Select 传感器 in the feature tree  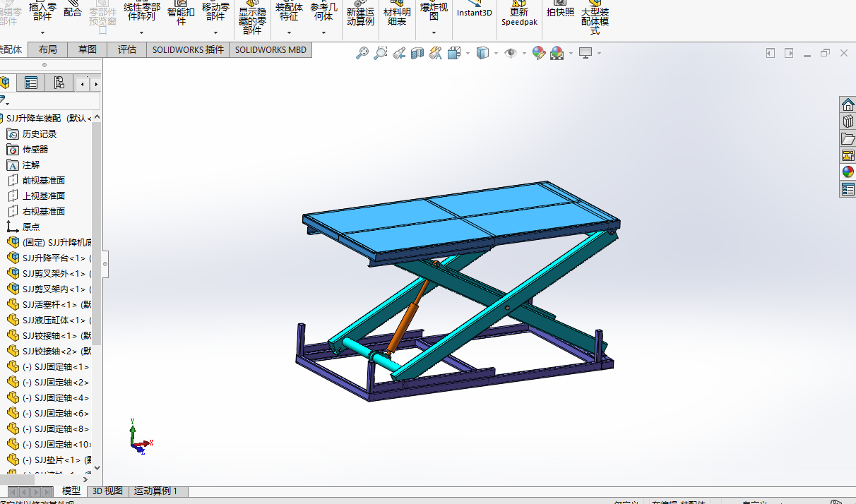point(35,150)
